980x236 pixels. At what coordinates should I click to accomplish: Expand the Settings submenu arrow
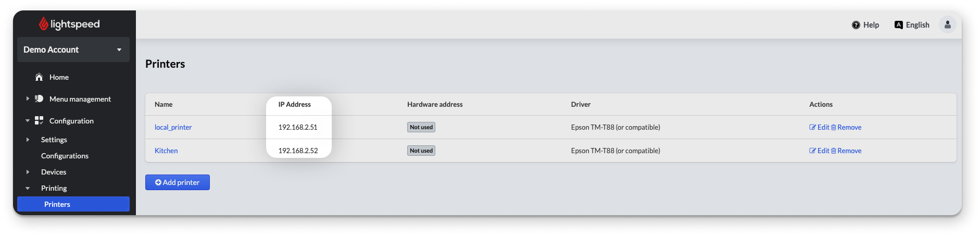[28, 140]
